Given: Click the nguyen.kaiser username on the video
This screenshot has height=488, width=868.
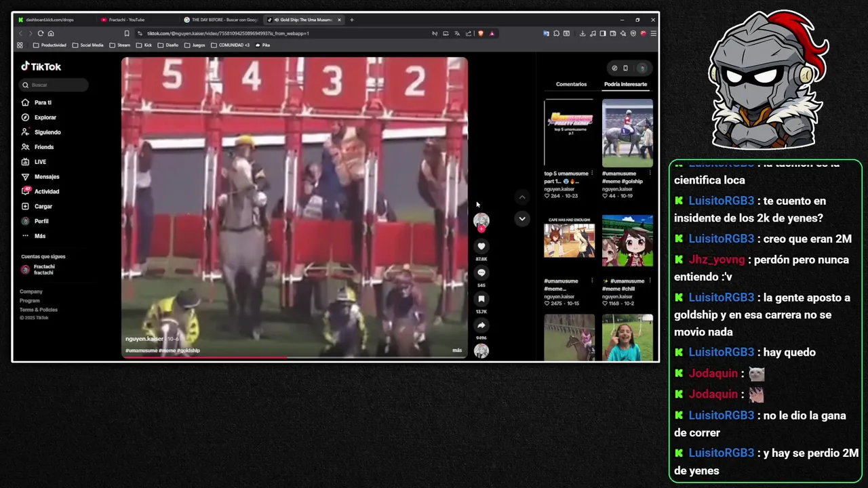Looking at the screenshot, I should point(144,339).
